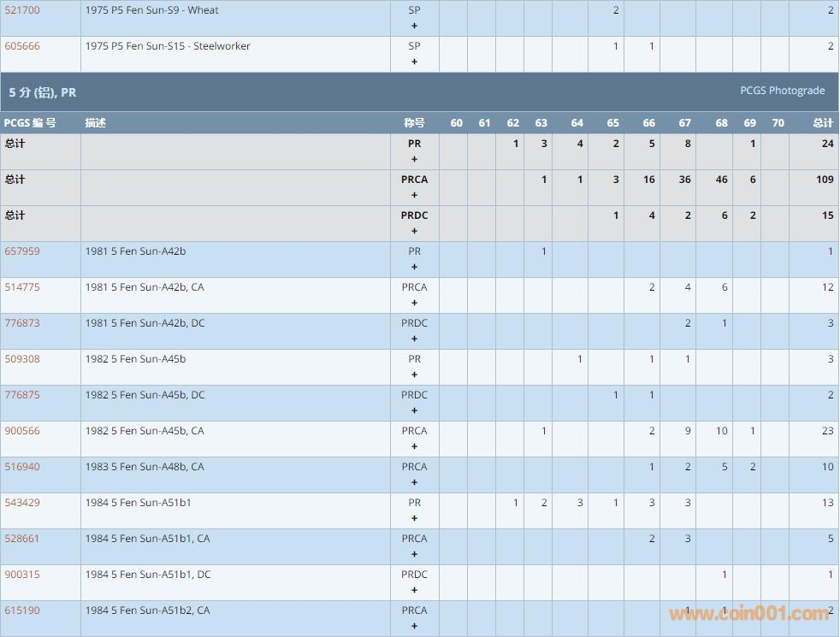Click grade 67 count 36 in PRCA totals
The width and height of the screenshot is (840, 637).
coord(684,180)
